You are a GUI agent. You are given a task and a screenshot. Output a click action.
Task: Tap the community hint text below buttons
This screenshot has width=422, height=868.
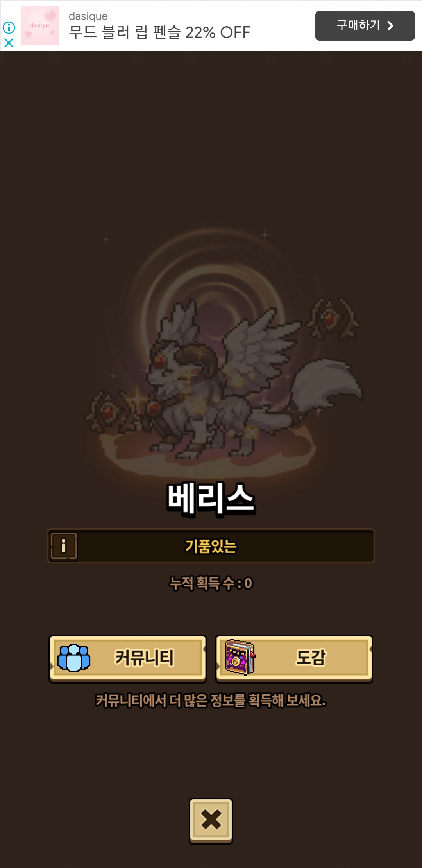(211, 701)
